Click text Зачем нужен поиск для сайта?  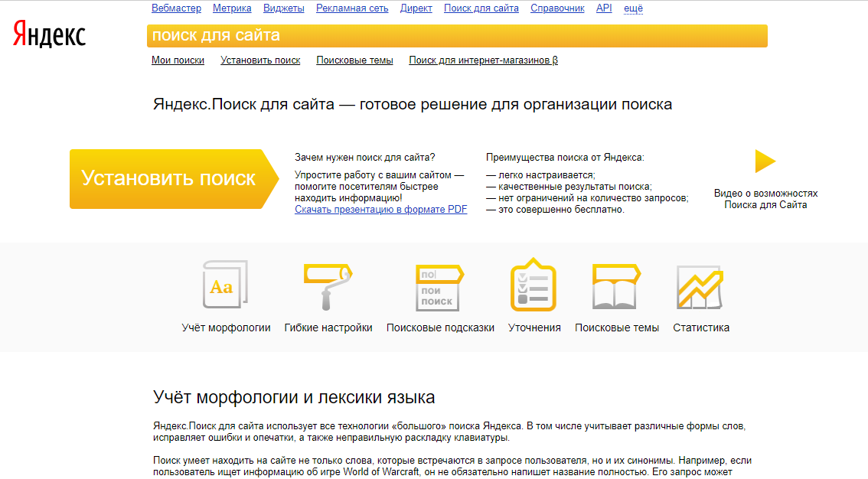coord(365,158)
